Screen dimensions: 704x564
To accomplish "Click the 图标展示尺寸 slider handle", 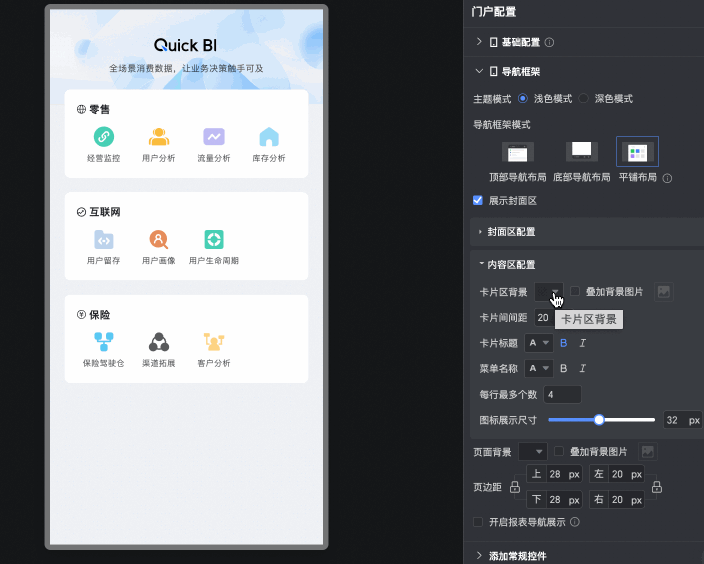I will (599, 420).
